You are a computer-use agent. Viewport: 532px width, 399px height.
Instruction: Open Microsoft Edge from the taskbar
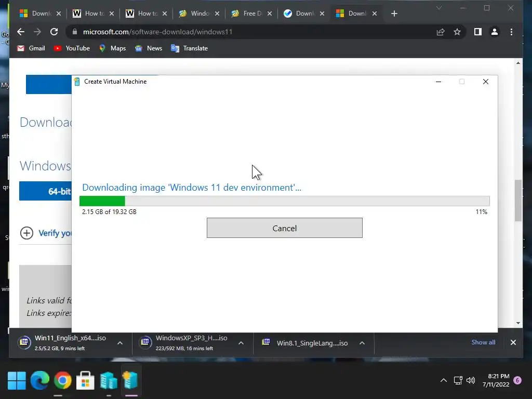tap(39, 380)
